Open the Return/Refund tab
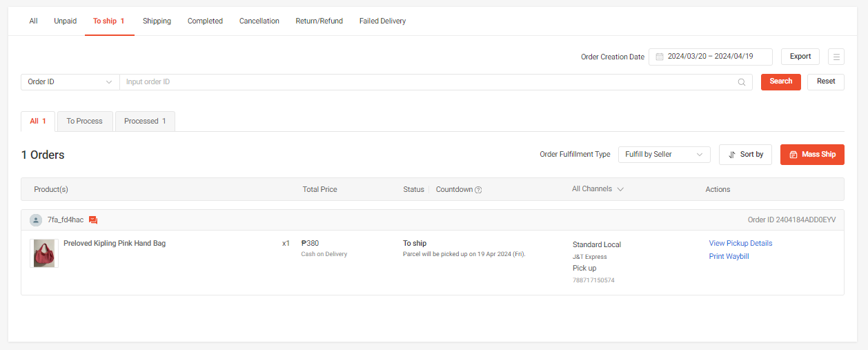The height and width of the screenshot is (350, 868). (319, 21)
